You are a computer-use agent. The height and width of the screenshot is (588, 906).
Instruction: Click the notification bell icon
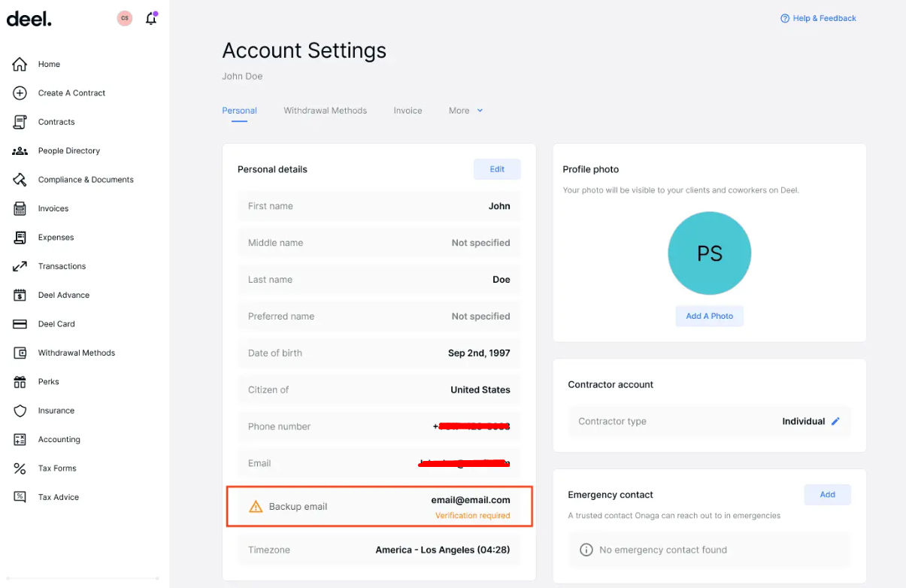coord(151,19)
